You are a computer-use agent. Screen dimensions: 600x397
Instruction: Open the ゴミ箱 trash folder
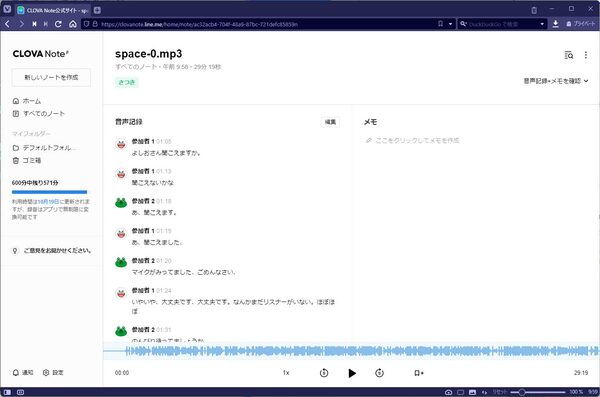[27, 160]
